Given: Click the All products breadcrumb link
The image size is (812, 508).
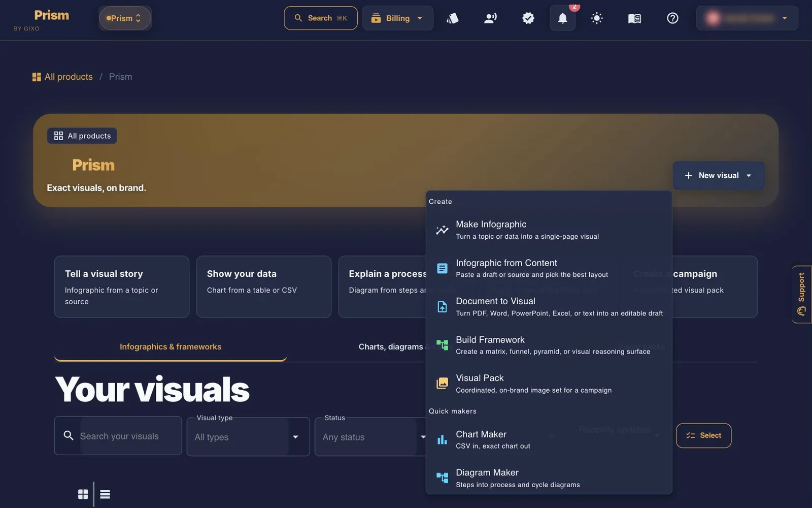Looking at the screenshot, I should [69, 77].
